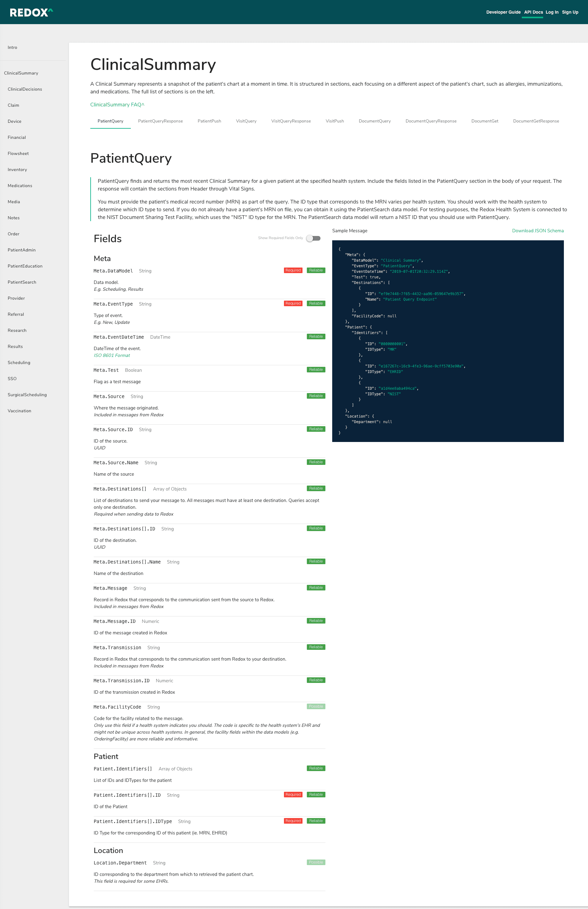Click the Sign Up link
The width and height of the screenshot is (588, 909).
pyautogui.click(x=570, y=12)
